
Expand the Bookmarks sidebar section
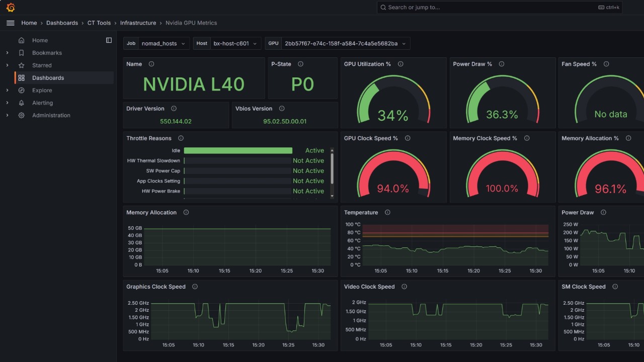(x=7, y=53)
